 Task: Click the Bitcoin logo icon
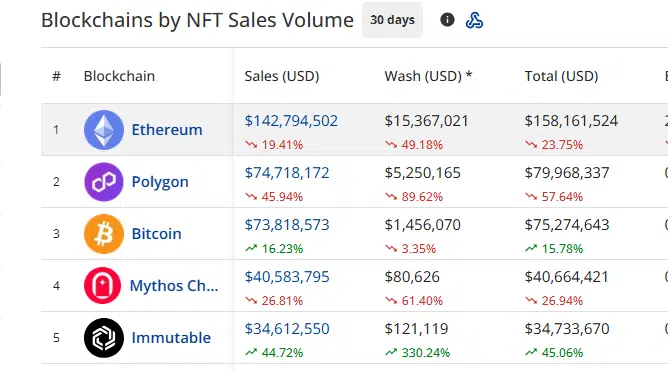click(x=104, y=234)
